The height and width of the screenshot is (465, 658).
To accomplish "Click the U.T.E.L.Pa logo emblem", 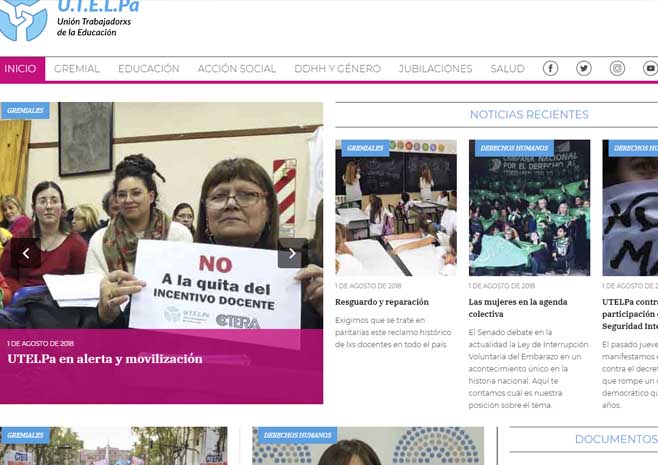I will click(23, 20).
